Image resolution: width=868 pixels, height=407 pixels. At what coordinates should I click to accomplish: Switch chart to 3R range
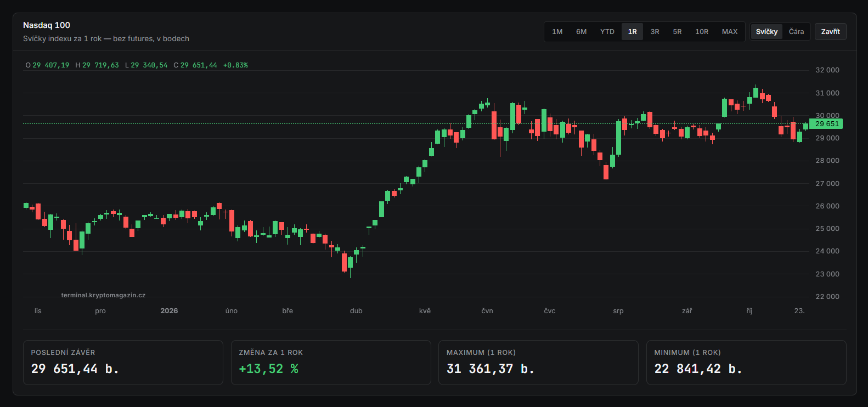click(x=655, y=32)
